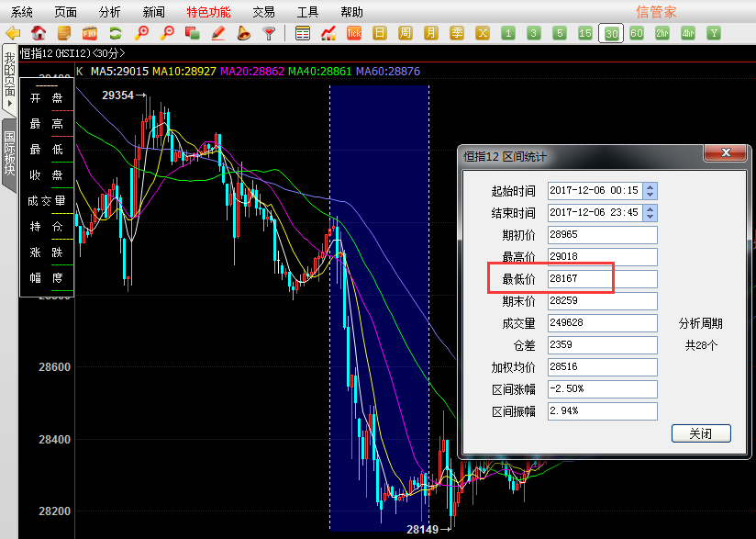Zoom out with the minus magnifier icon

coord(167,33)
